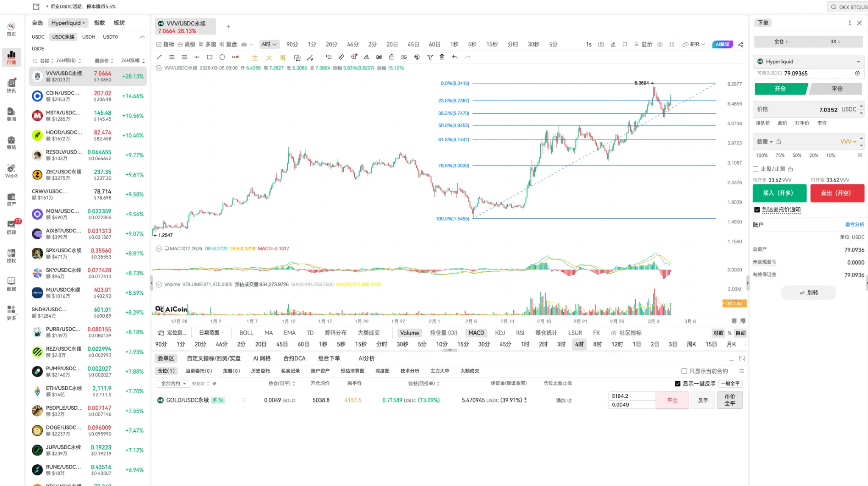
Task: Uncheck 到达委托价通知 checkbox
Action: click(757, 209)
